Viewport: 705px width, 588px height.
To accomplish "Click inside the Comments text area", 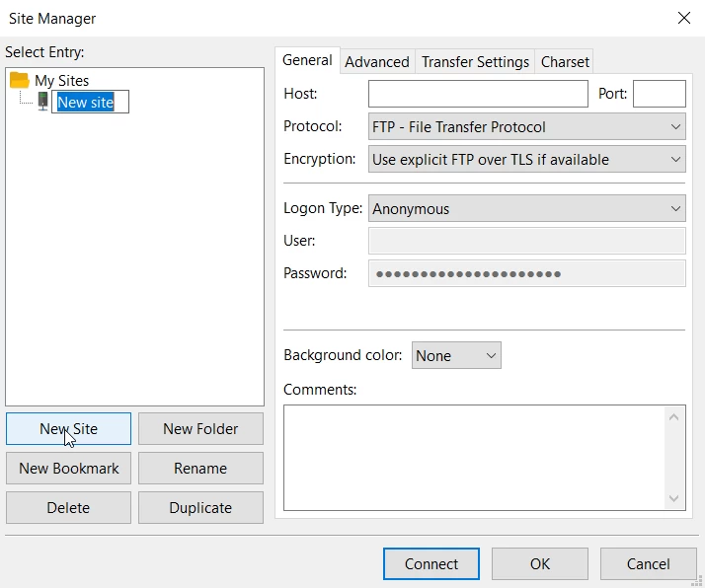I will click(x=474, y=456).
